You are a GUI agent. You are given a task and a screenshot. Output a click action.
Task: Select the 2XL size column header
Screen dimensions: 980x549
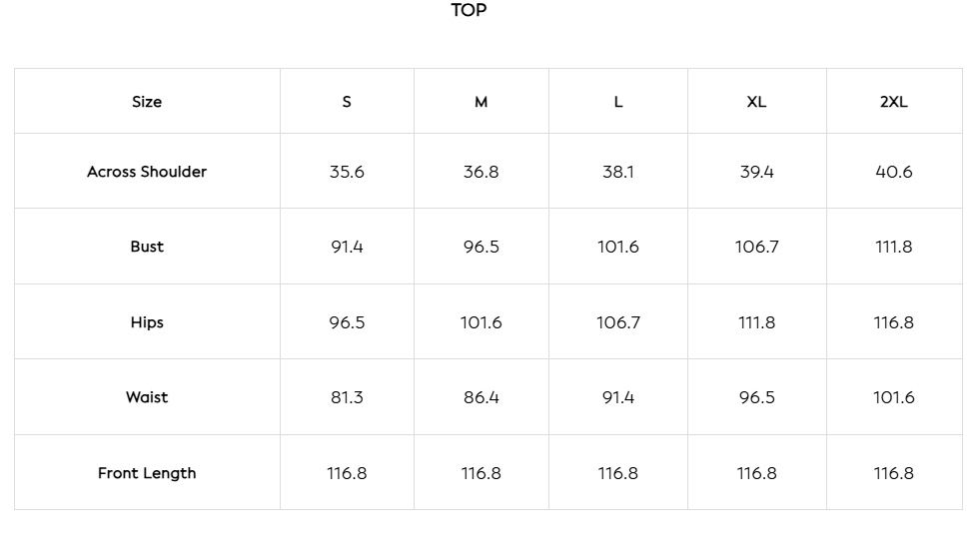tap(893, 102)
